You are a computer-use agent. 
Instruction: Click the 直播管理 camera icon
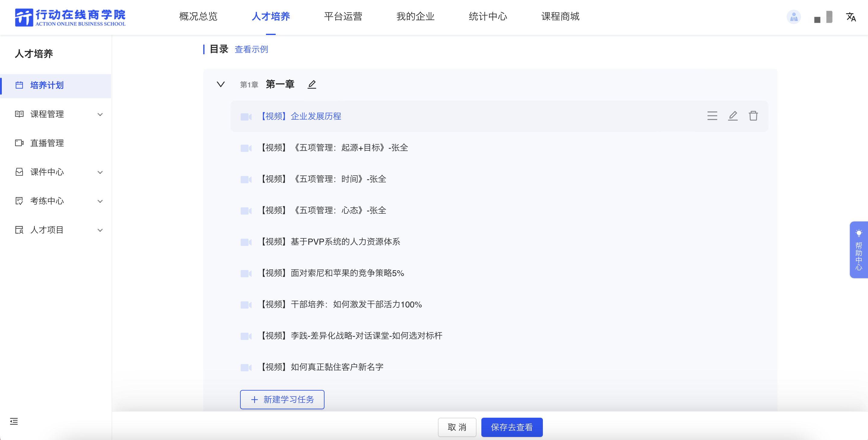click(x=19, y=143)
